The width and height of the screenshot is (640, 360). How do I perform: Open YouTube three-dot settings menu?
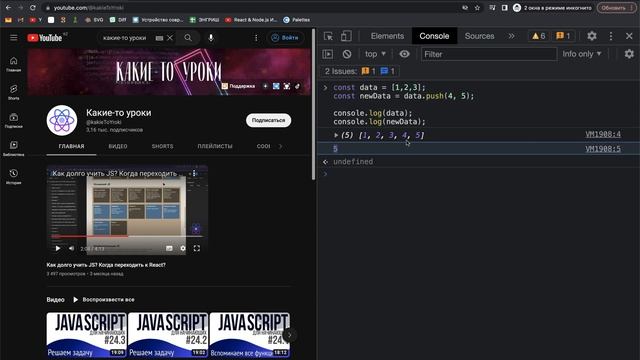click(256, 38)
